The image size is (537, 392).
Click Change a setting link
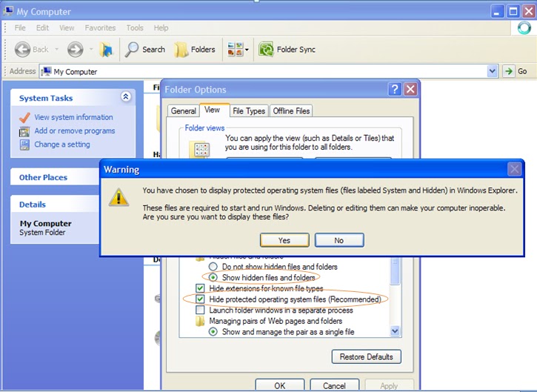pos(62,144)
